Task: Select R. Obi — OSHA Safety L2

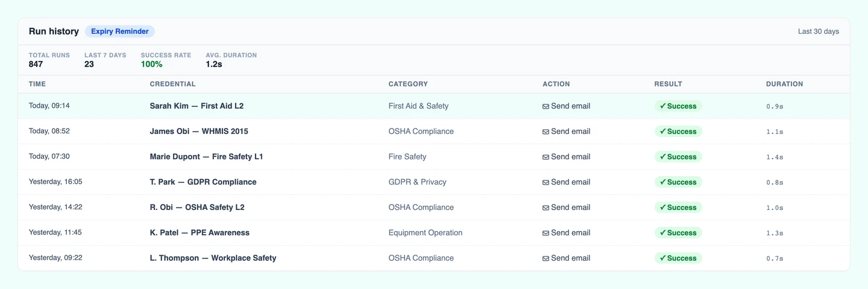Action: coord(197,208)
